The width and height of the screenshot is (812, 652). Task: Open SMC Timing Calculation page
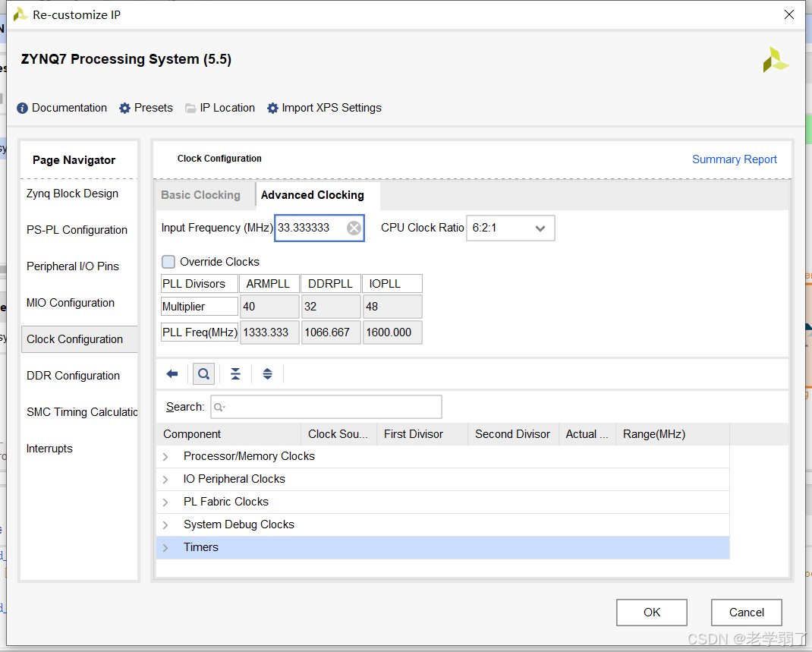[82, 412]
